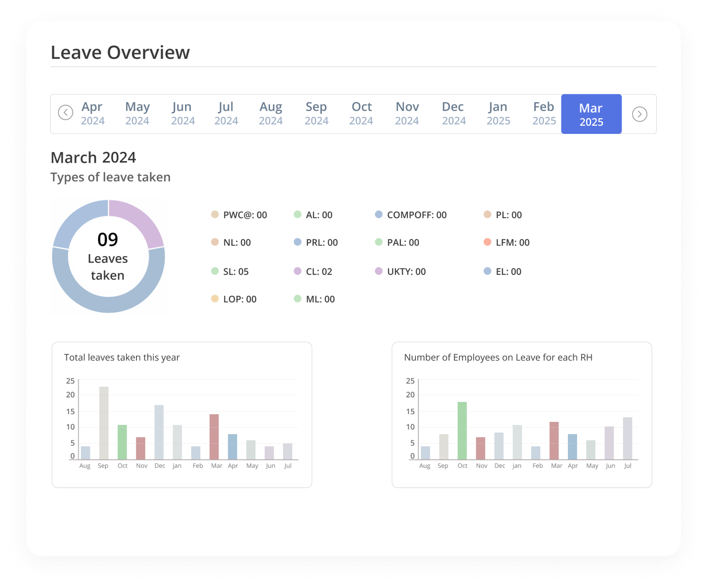
Task: Select the green SL legend dot
Action: [x=215, y=271]
